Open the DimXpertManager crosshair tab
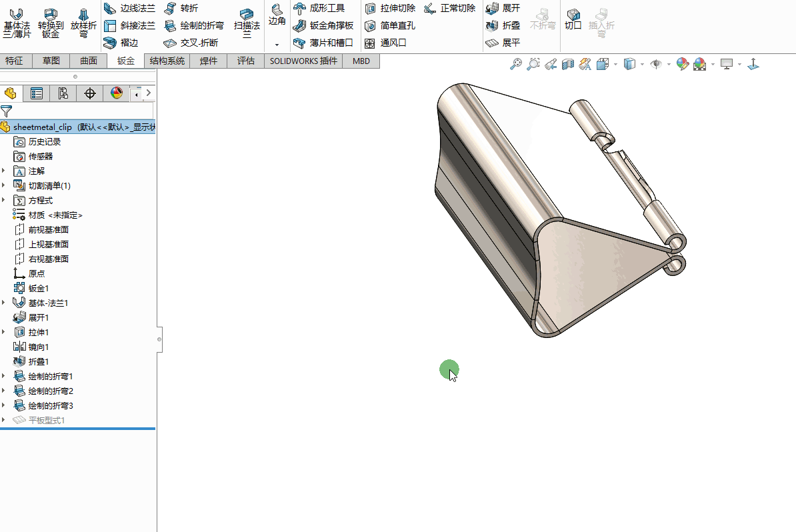This screenshot has height=532, width=796. (90, 93)
